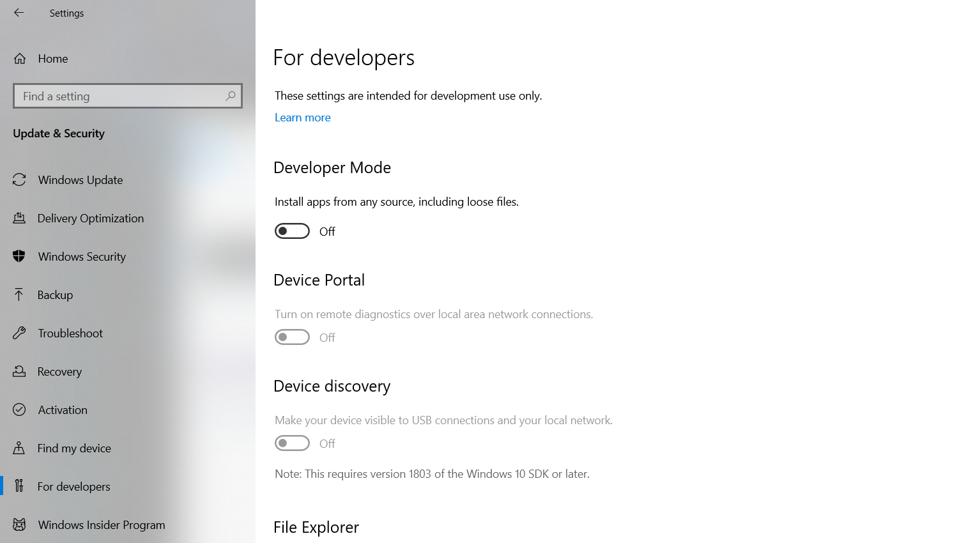Open Windows Insider Program settings
The height and width of the screenshot is (543, 980).
coord(128,525)
